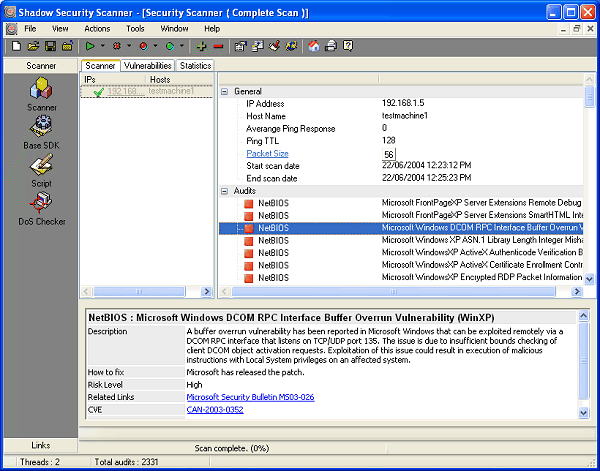Screen dimensions: 600x471
Task: Click the yellow toolbar icon beside the floppy disk
Action: (67, 46)
